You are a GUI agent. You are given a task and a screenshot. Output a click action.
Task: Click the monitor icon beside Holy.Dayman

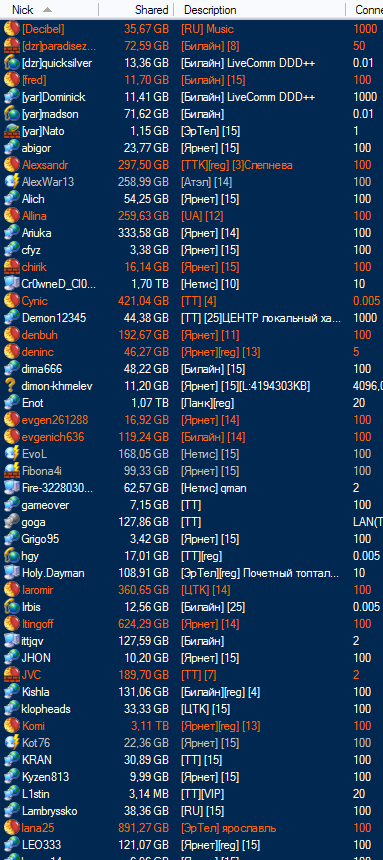(12, 573)
